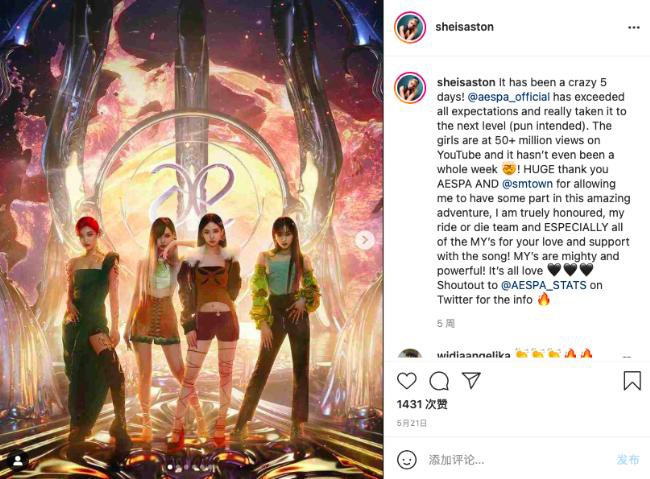Screen dimensions: 650x479
Task: Like the post with the heart icon
Action: [x=407, y=380]
